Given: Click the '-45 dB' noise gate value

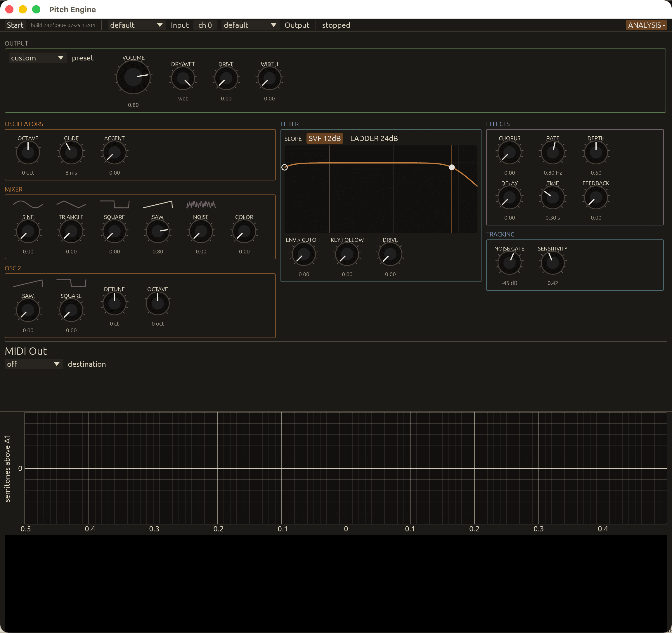Looking at the screenshot, I should (x=510, y=283).
